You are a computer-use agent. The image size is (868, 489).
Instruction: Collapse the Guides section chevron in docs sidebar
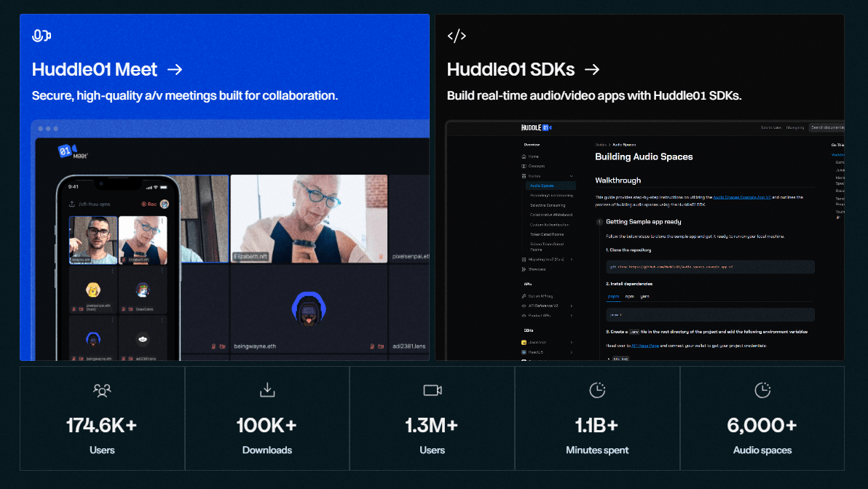[x=572, y=176]
